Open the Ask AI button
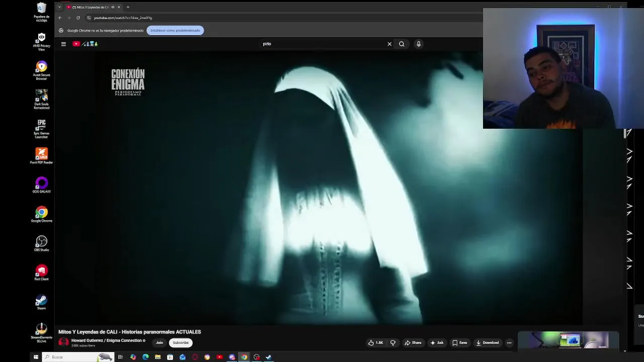644x362 pixels. [437, 343]
